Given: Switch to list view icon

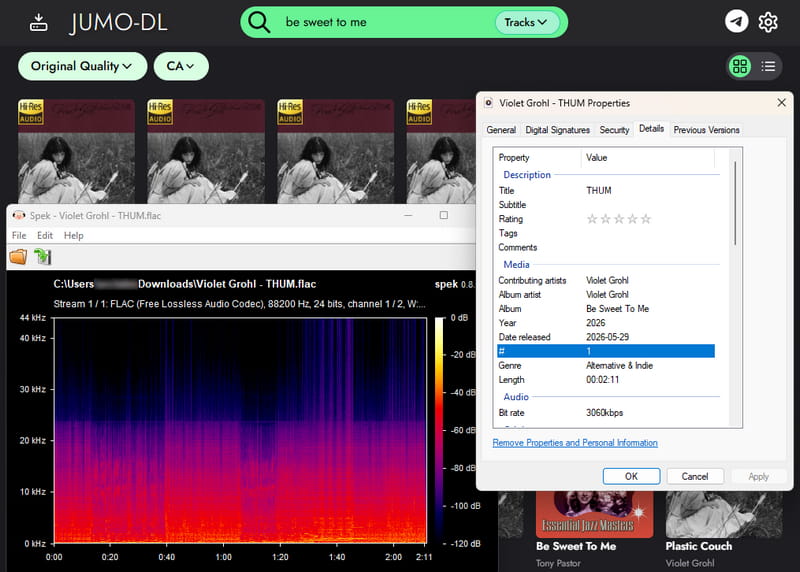Looking at the screenshot, I should pos(768,66).
